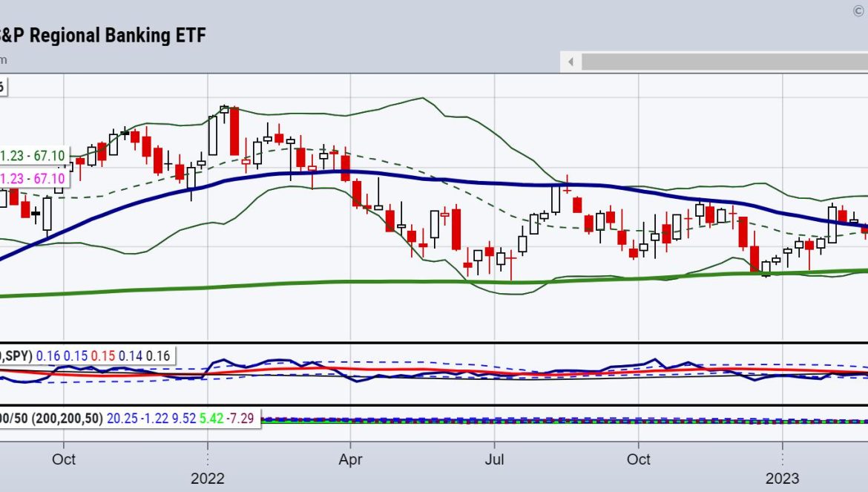Click the 'Oct' axis label preceding 2023
The height and width of the screenshot is (492, 868).
click(638, 459)
